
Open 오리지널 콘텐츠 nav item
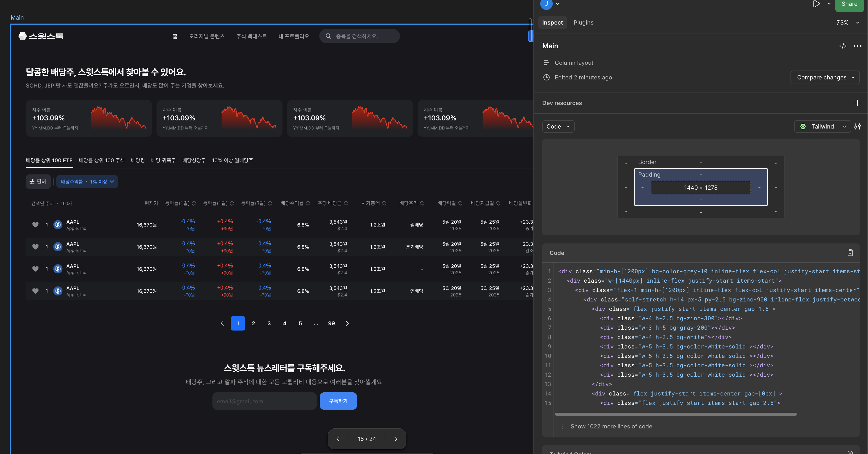[x=206, y=36]
